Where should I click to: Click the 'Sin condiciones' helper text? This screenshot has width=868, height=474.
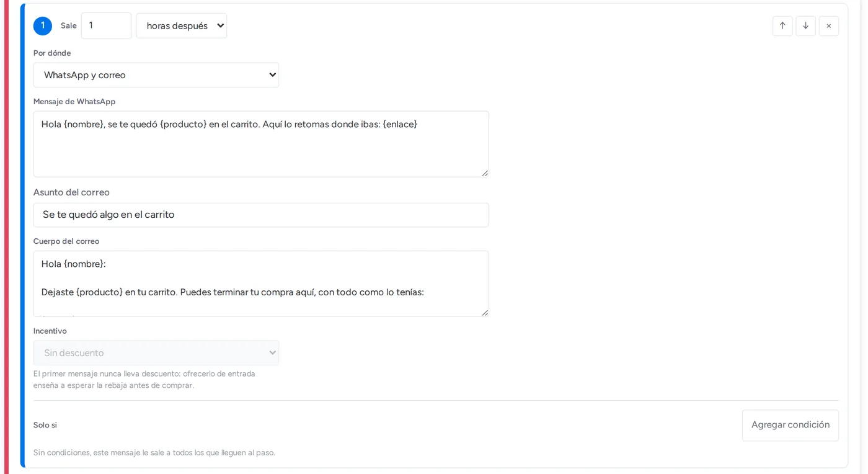[x=154, y=453]
